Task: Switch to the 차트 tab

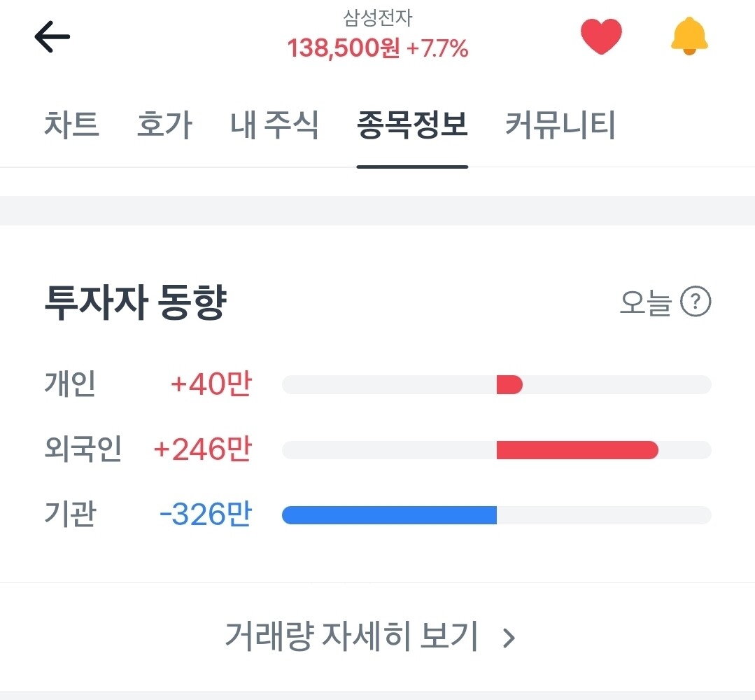Action: tap(72, 125)
